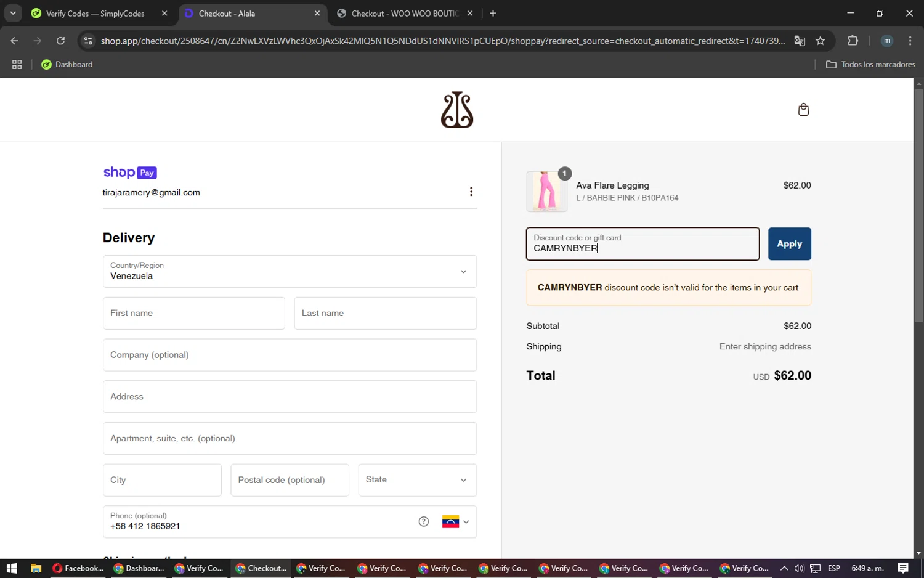Click the Last name field
924x578 pixels.
386,313
